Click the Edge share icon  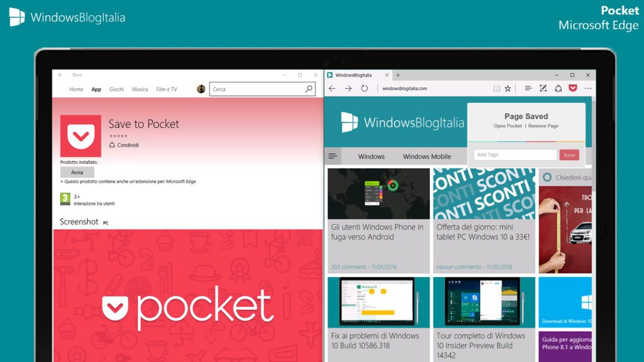pos(558,88)
